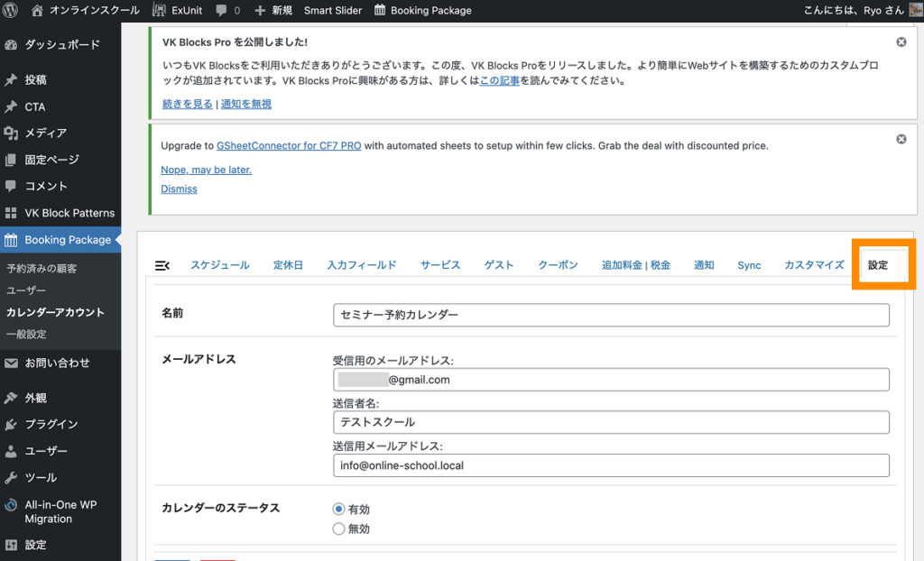Click the 名前 input field
Viewport: 924px width, 561px height.
610,315
